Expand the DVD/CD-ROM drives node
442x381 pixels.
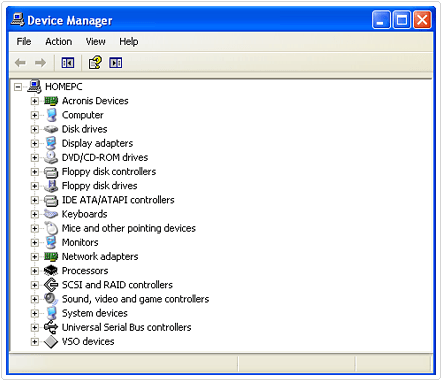[34, 158]
